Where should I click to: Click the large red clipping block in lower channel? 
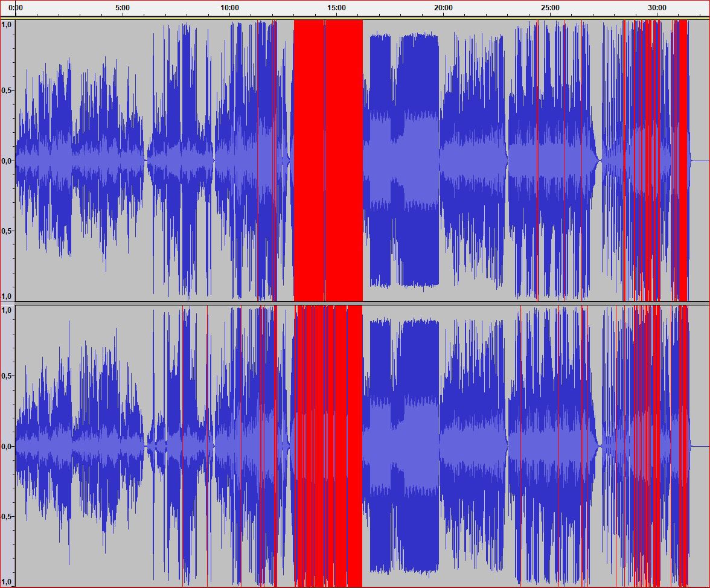point(328,446)
